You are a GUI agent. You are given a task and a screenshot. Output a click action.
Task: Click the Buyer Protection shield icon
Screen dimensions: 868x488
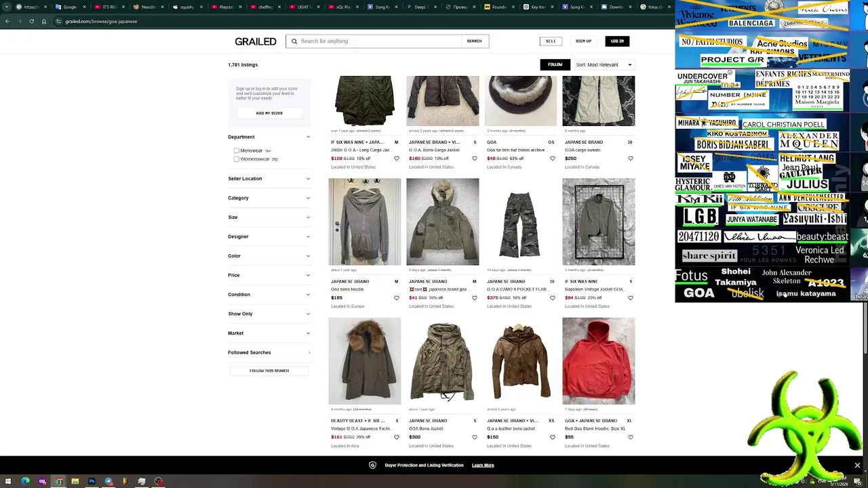[x=372, y=465]
